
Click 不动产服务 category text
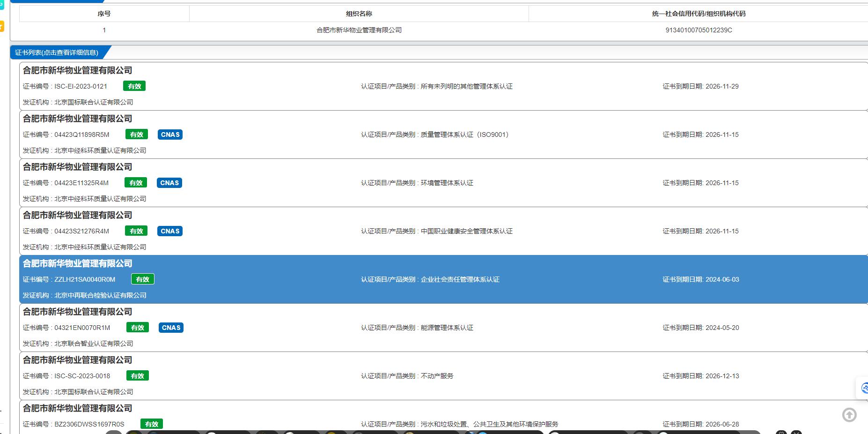tap(437, 376)
